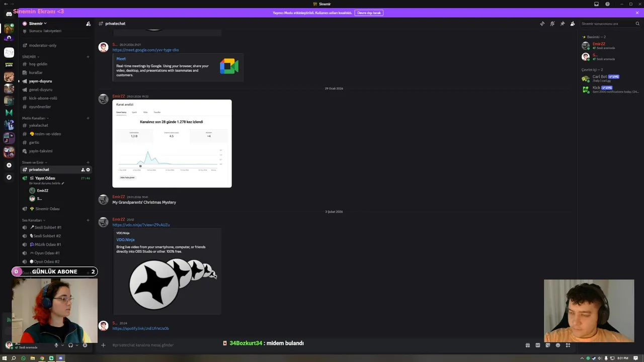Image resolution: width=644 pixels, height=362 pixels.
Task: Join Oyun Odası #2 voice channel
Action: click(55, 261)
